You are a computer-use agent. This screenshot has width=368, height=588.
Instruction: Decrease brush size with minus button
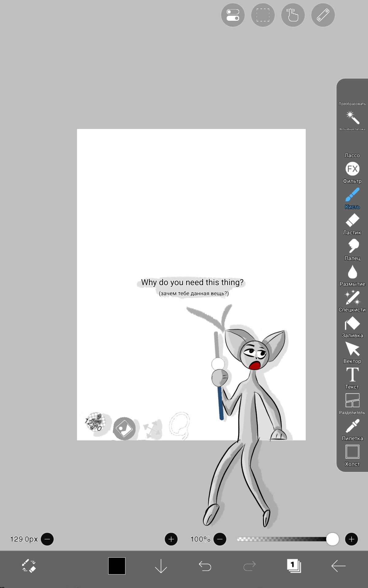click(x=47, y=539)
